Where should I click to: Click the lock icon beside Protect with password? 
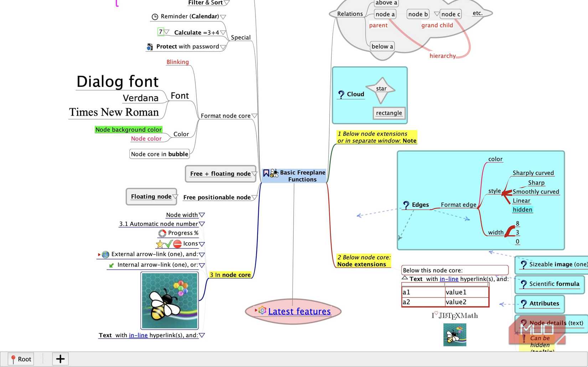(x=150, y=47)
